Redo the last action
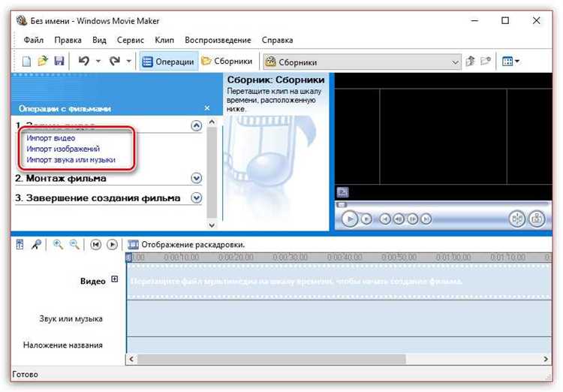 click(115, 61)
